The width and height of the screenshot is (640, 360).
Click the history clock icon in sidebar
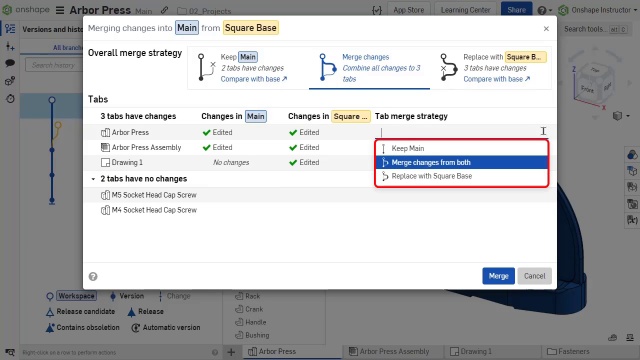point(10,98)
